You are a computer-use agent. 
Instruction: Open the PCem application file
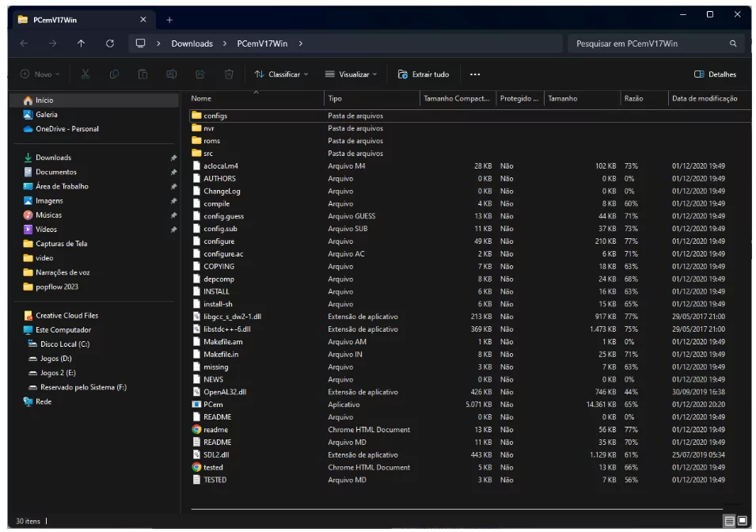pyautogui.click(x=213, y=405)
